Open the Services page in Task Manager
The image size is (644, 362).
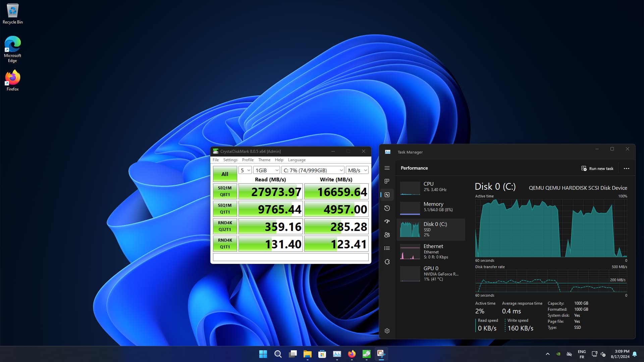pyautogui.click(x=387, y=262)
